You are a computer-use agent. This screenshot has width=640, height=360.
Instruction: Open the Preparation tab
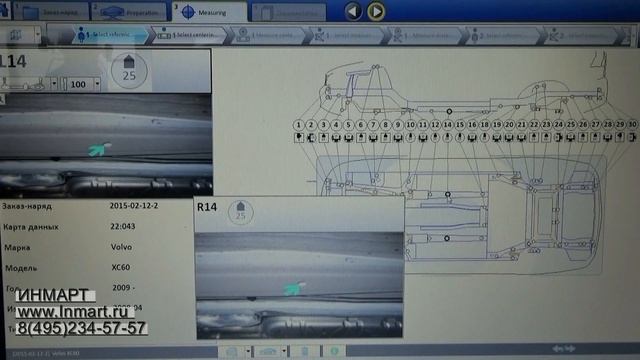pos(129,12)
